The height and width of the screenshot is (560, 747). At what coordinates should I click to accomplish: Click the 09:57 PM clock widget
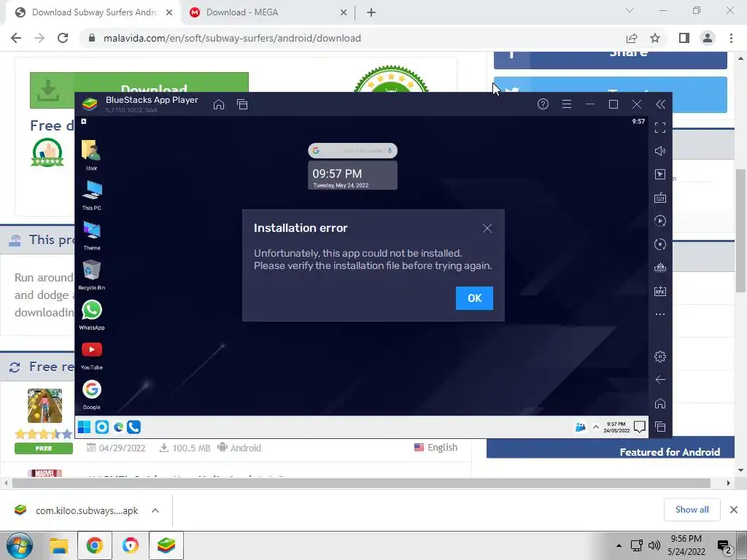point(352,175)
